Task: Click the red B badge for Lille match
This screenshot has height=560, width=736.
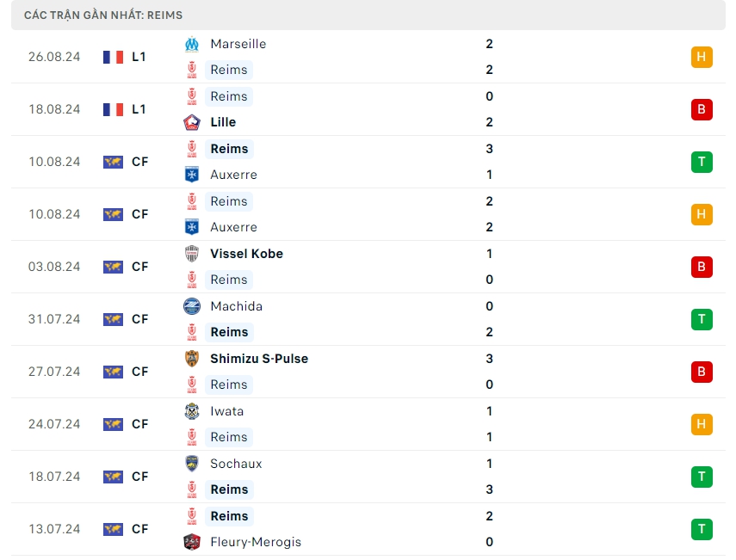Action: [x=702, y=109]
